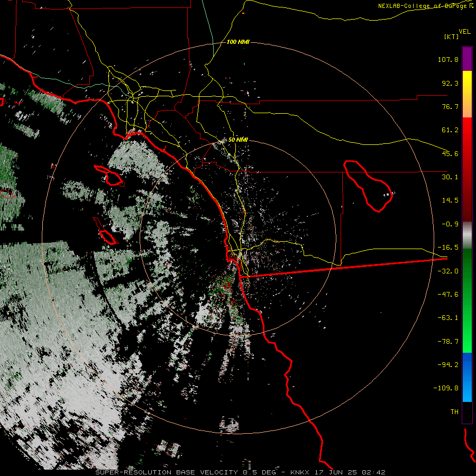The width and height of the screenshot is (476, 476).
Task: Click the 92.3 legend value
Action: tap(450, 83)
